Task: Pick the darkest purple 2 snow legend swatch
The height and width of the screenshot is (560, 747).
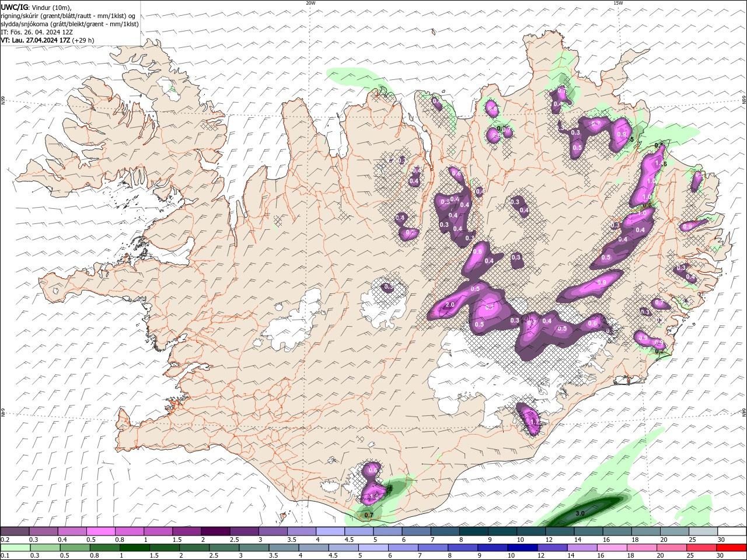Action: (215, 531)
